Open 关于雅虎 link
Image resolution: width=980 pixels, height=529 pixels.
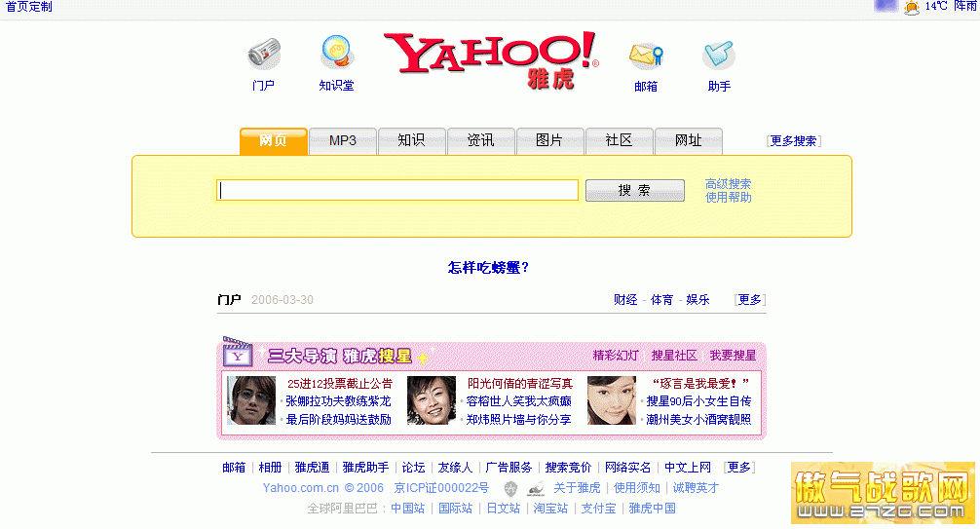(577, 488)
